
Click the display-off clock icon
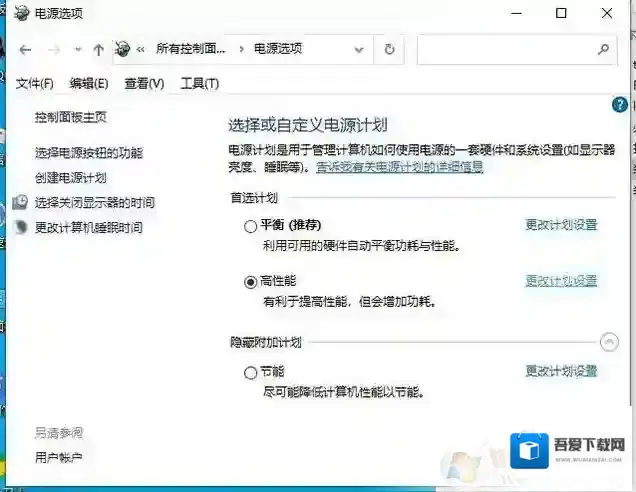[x=20, y=202]
